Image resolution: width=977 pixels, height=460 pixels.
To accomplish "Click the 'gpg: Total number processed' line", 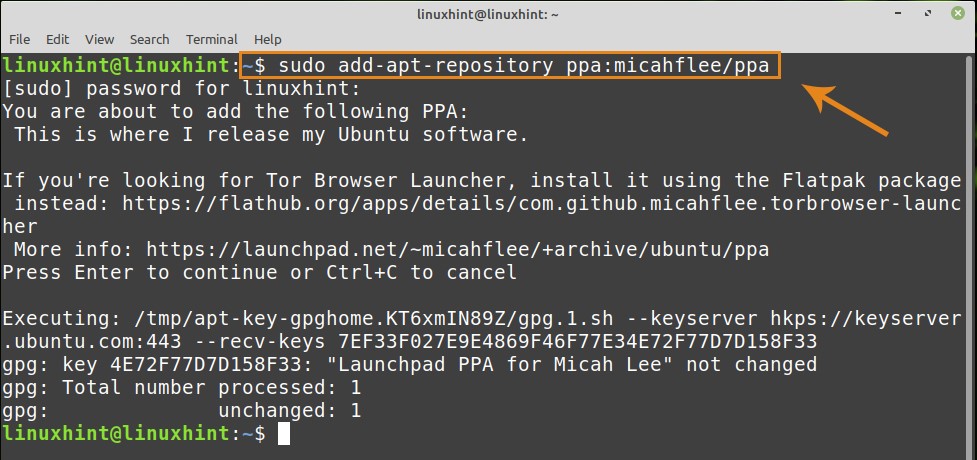I will (181, 387).
